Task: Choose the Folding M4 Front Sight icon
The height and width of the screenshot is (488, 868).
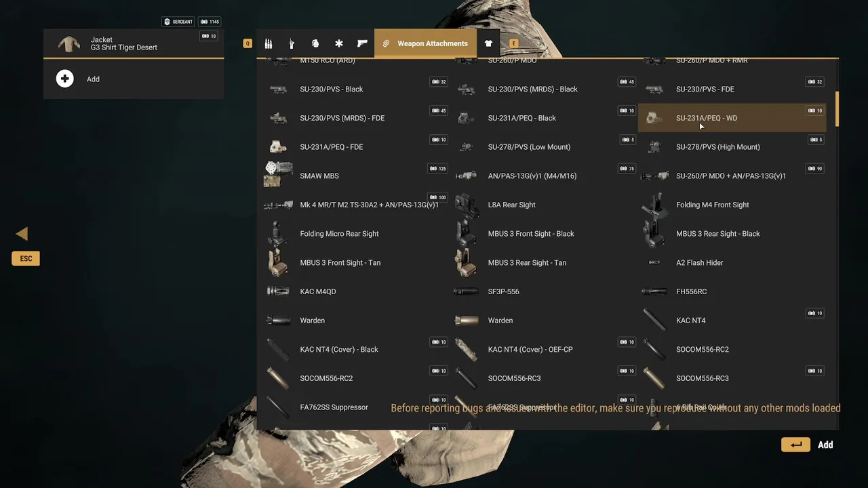Action: pos(654,205)
